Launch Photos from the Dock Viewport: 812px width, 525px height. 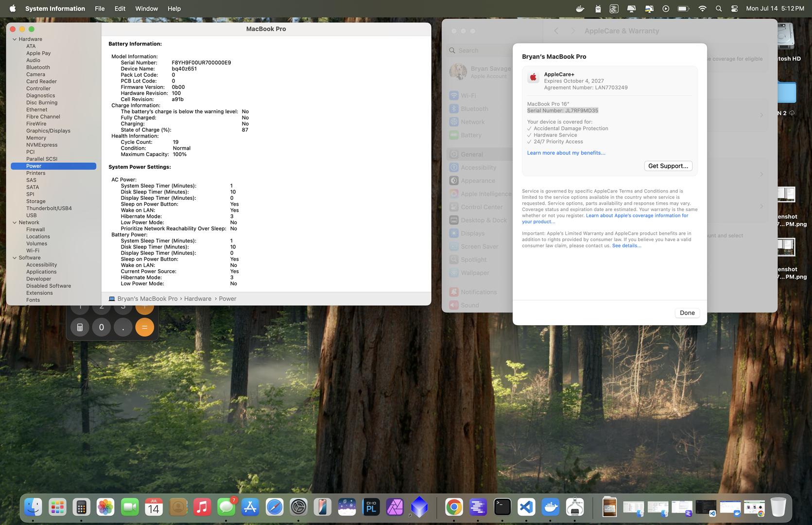click(x=105, y=507)
